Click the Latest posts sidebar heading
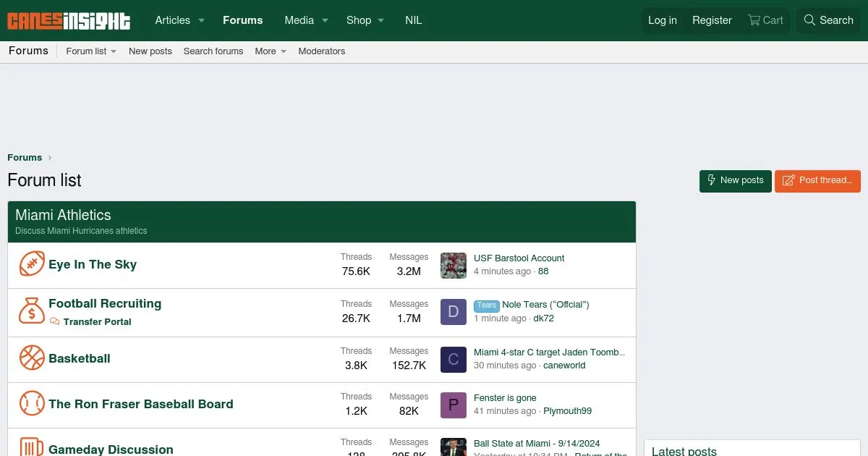 point(684,451)
